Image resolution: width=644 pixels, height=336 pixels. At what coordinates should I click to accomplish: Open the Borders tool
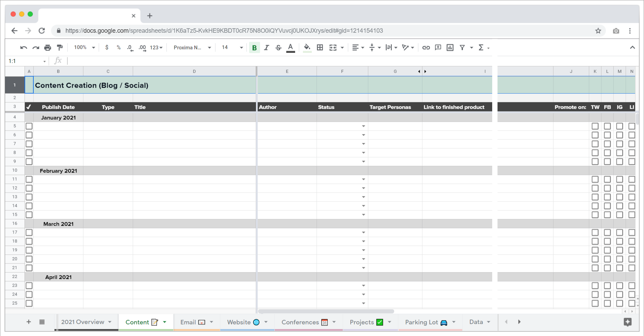(320, 48)
